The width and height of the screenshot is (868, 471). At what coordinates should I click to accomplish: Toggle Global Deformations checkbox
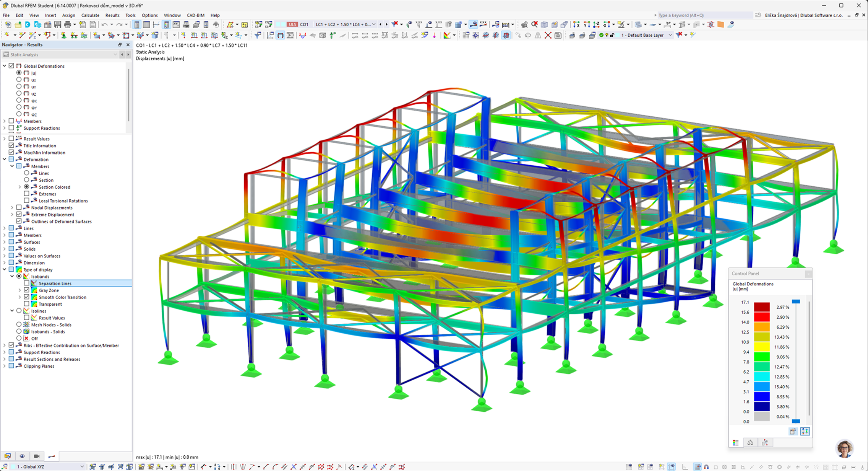[11, 66]
